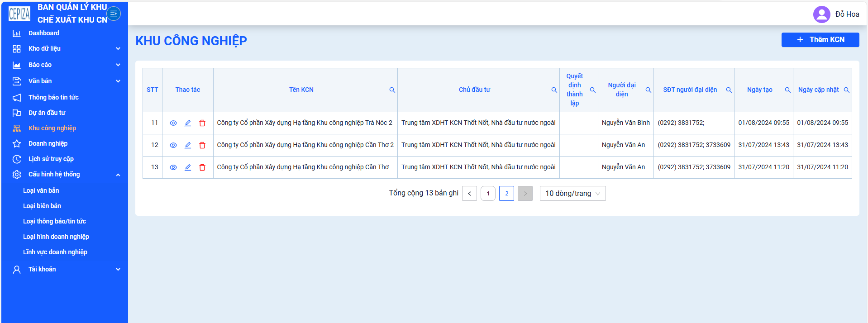This screenshot has width=868, height=323.
Task: Delete row 13 entry
Action: (x=202, y=167)
